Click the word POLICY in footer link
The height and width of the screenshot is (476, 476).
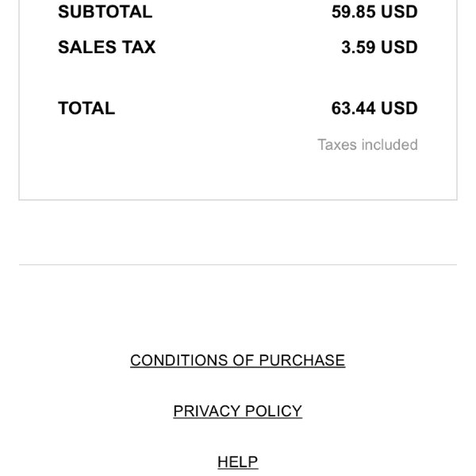point(274,411)
